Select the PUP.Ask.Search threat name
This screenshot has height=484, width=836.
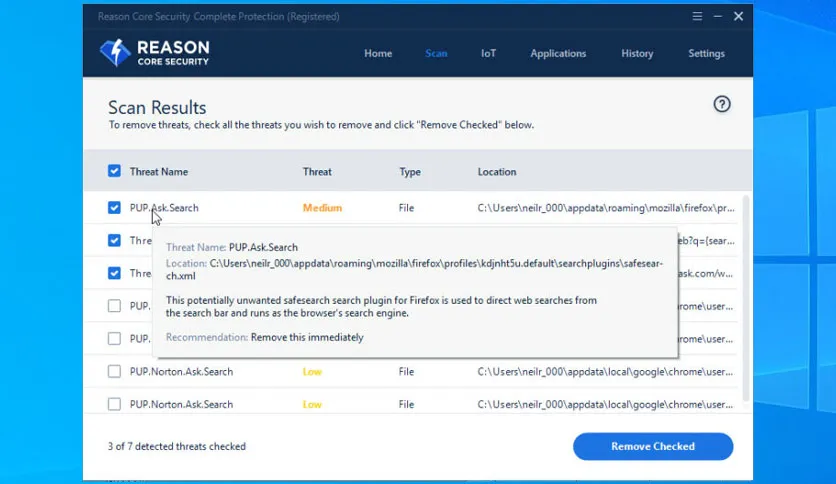(164, 208)
